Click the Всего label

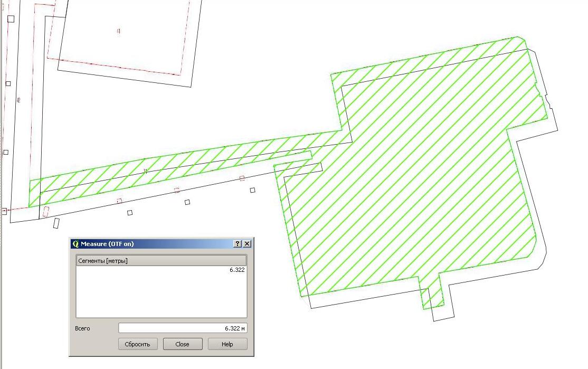pos(82,328)
